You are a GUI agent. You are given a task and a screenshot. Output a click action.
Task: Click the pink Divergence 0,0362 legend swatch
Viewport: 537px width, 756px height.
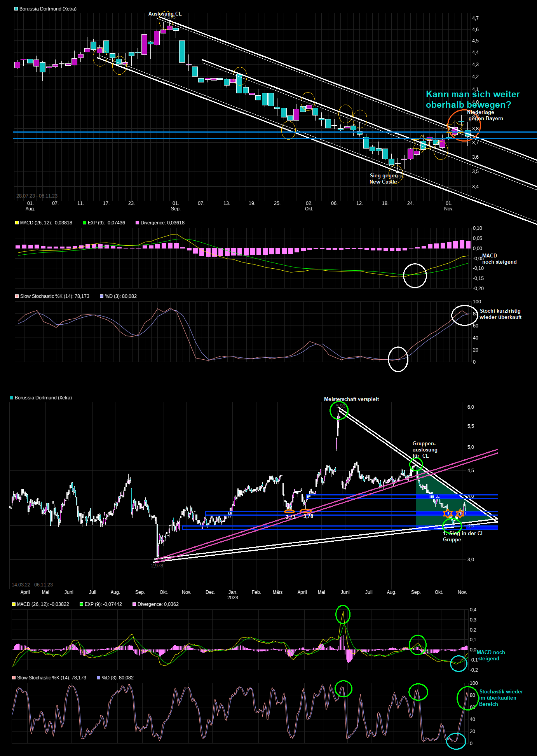click(134, 604)
